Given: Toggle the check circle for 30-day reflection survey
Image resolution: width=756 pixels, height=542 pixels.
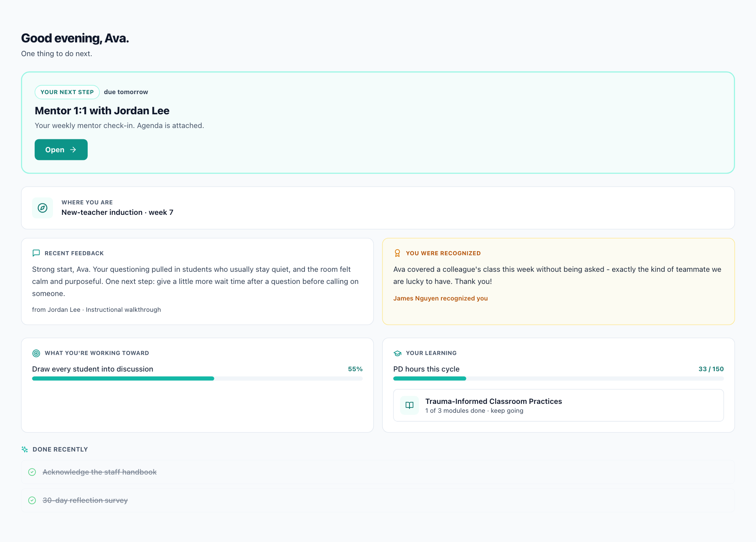Looking at the screenshot, I should tap(32, 500).
